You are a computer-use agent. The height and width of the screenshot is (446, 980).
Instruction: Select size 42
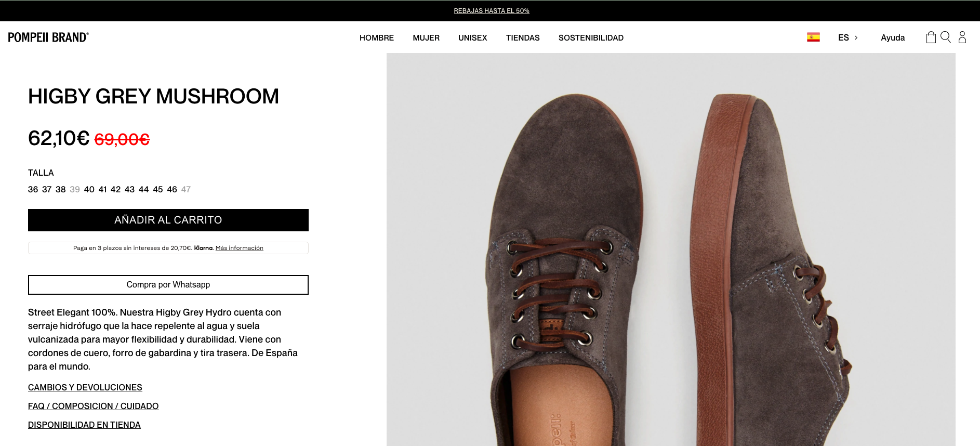pyautogui.click(x=115, y=189)
